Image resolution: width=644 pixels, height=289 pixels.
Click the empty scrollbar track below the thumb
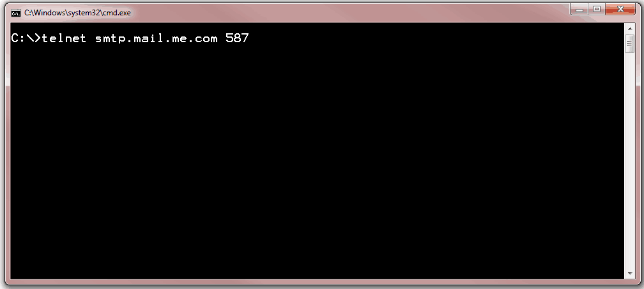630,160
